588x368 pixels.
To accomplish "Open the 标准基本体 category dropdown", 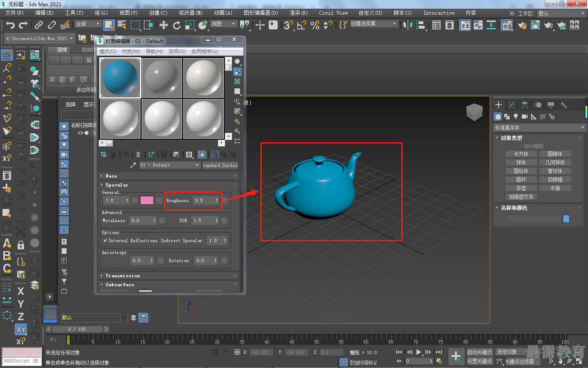I will (x=539, y=128).
